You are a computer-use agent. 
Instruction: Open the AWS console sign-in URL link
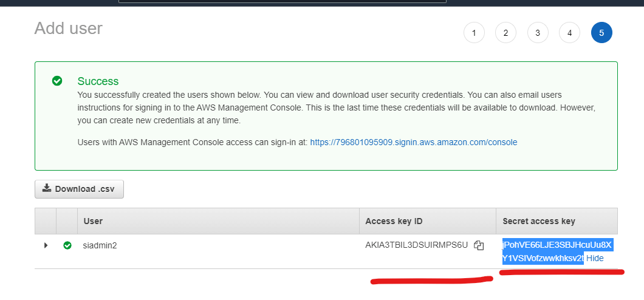[x=414, y=142]
